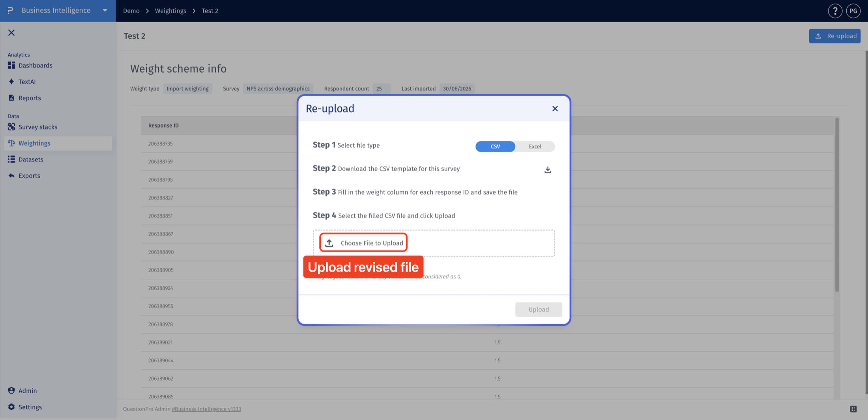This screenshot has height=420, width=868.
Task: Click the Import weighting type tag
Action: coord(187,88)
